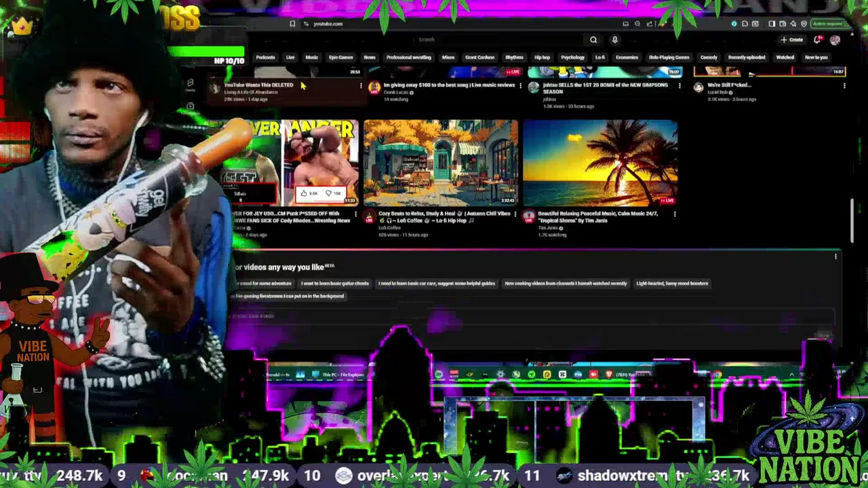
Task: Select the Psychology filter chip
Action: coord(572,58)
